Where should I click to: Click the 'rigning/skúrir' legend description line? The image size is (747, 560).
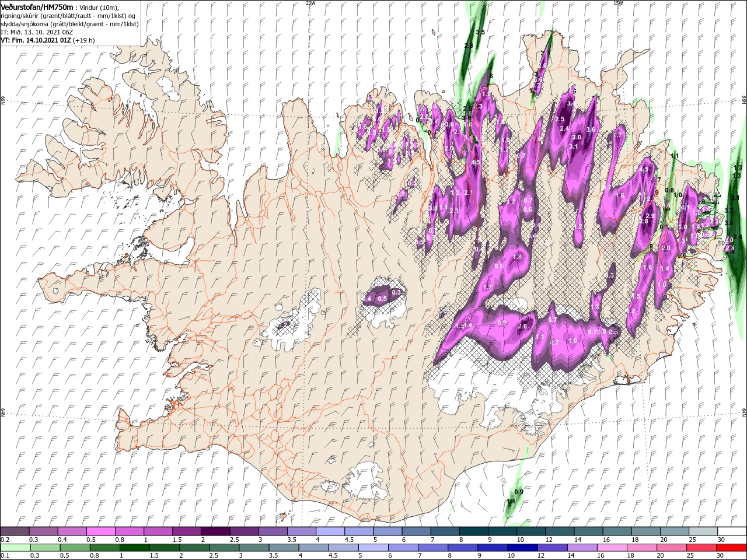pyautogui.click(x=68, y=15)
